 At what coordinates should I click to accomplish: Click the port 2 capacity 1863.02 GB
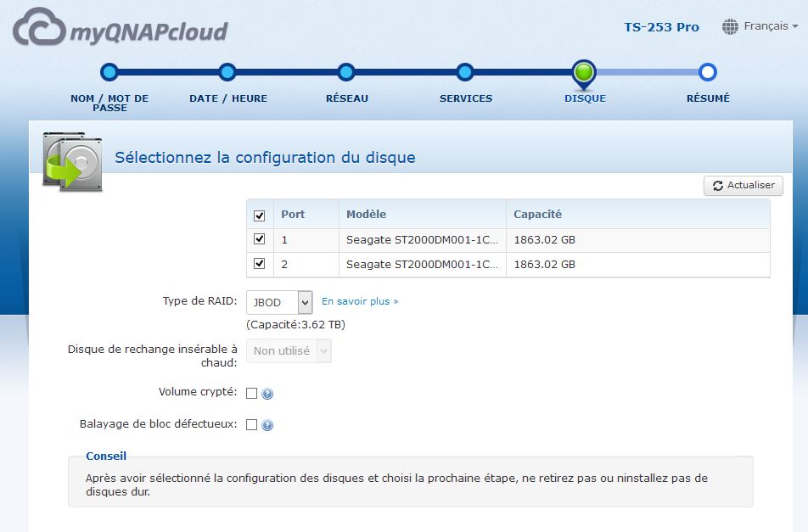click(544, 264)
